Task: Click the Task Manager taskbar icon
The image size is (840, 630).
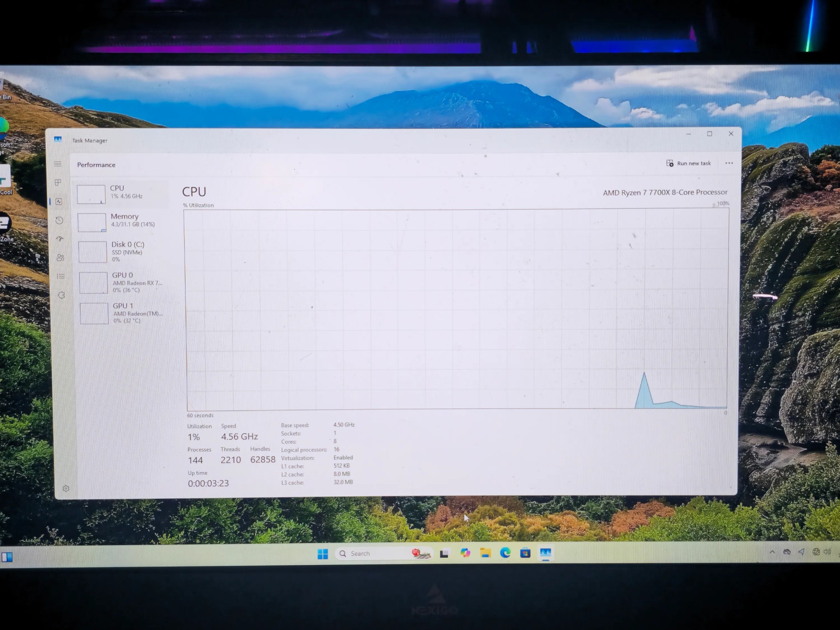Action: pyautogui.click(x=546, y=553)
